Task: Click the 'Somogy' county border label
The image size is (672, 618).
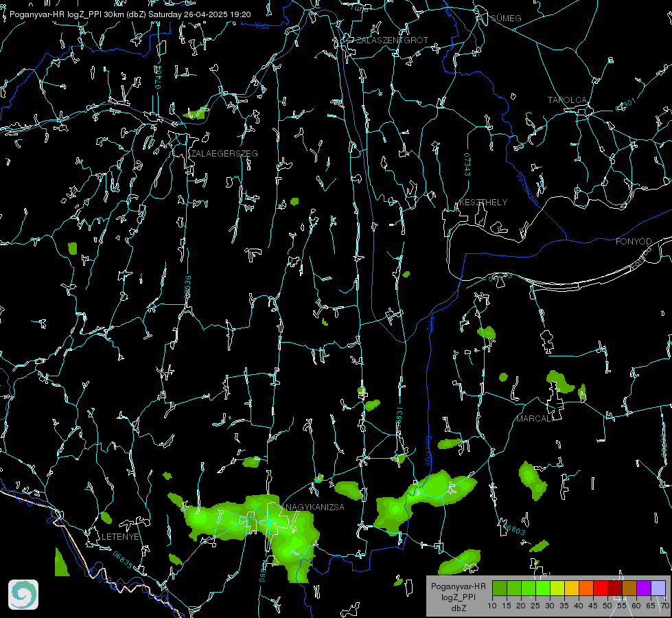Action: pos(428,451)
